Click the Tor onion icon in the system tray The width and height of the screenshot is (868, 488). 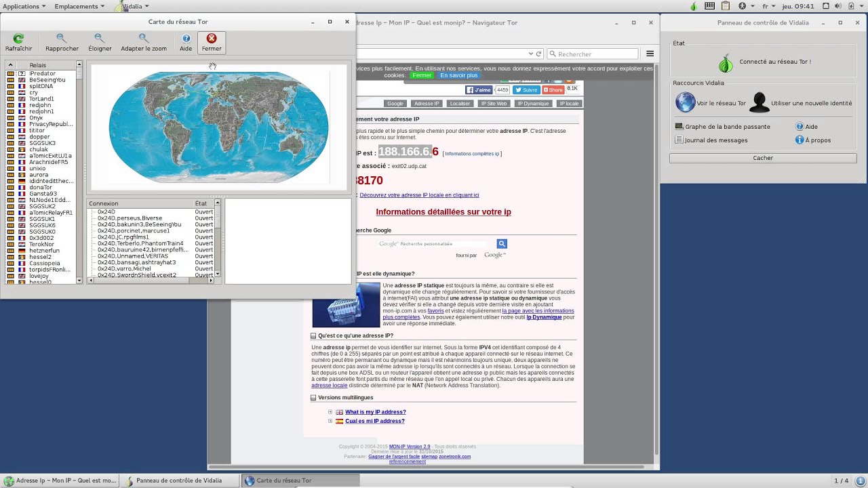pyautogui.click(x=693, y=6)
